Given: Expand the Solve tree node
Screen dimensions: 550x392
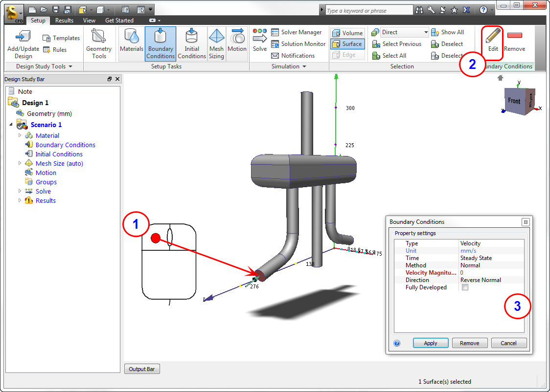Looking at the screenshot, I should pyautogui.click(x=20, y=191).
